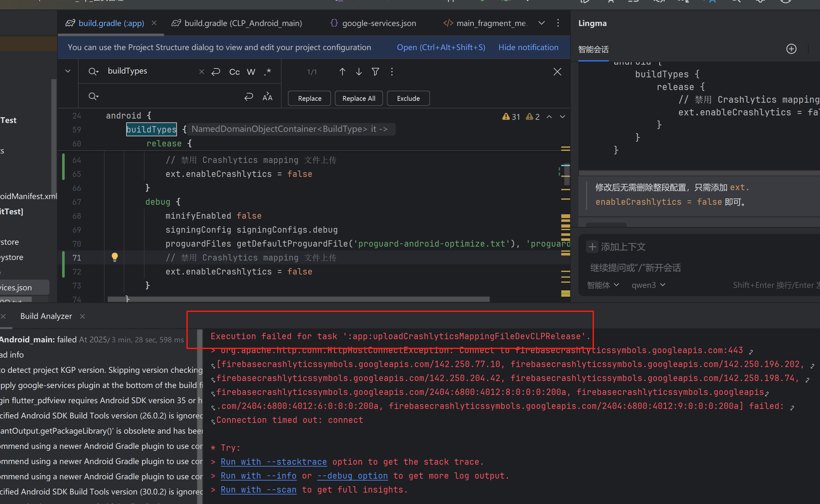
Task: Toggle whole words (W) search option
Action: click(251, 71)
